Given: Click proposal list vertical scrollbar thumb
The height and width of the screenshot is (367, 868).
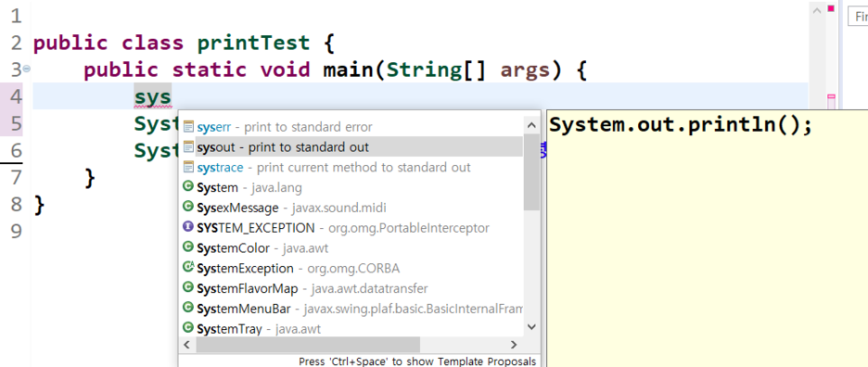Looking at the screenshot, I should (531, 172).
